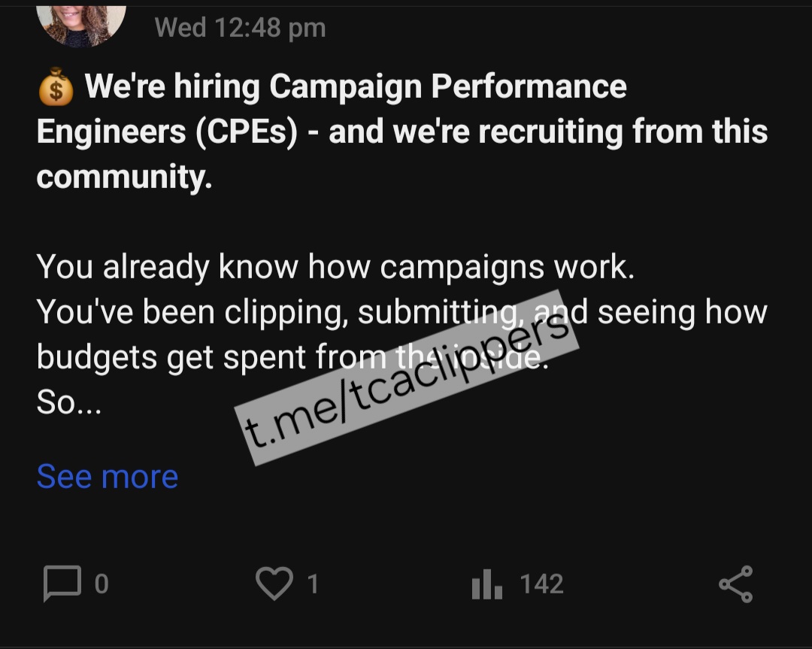
Task: Click 'You already know how campaigns work.'
Action: pos(335,267)
